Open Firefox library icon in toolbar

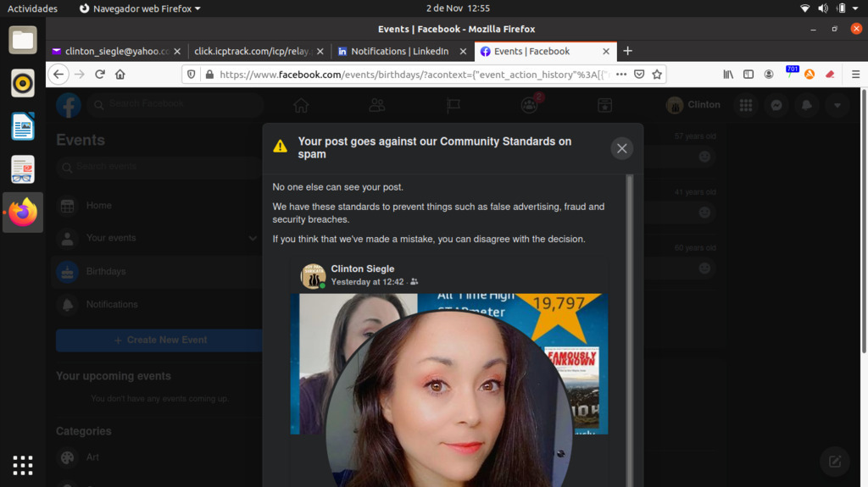(728, 75)
